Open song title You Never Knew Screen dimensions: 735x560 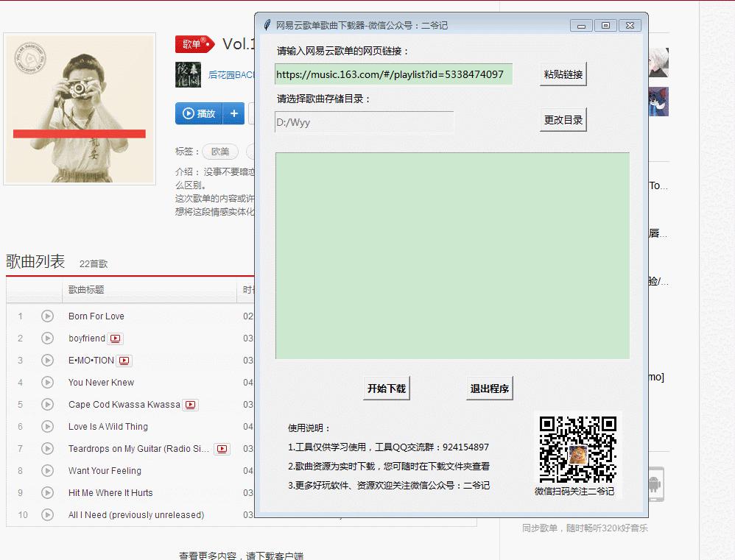point(101,383)
